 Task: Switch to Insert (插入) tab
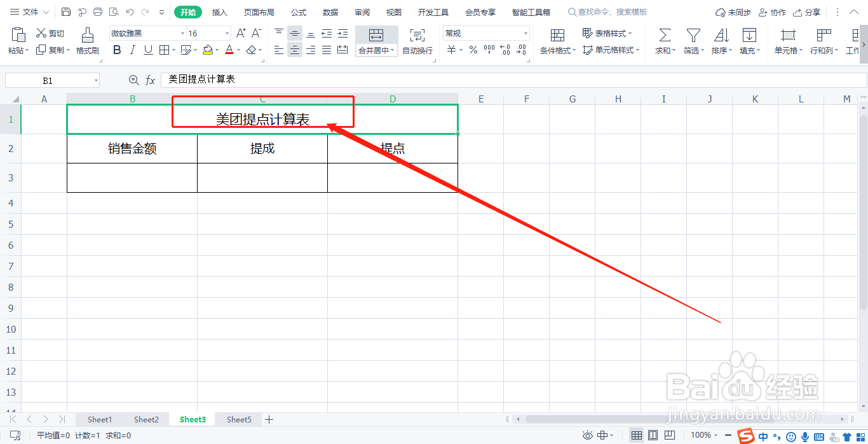219,12
